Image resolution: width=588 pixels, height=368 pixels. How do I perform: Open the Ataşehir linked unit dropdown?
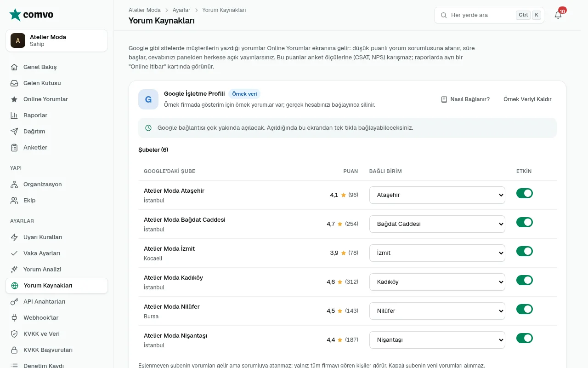coord(437,195)
